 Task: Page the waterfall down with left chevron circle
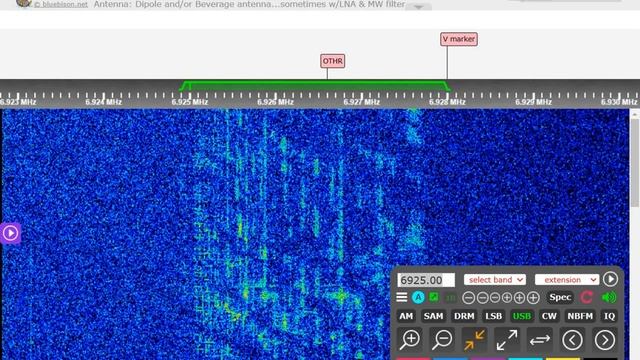(x=572, y=340)
